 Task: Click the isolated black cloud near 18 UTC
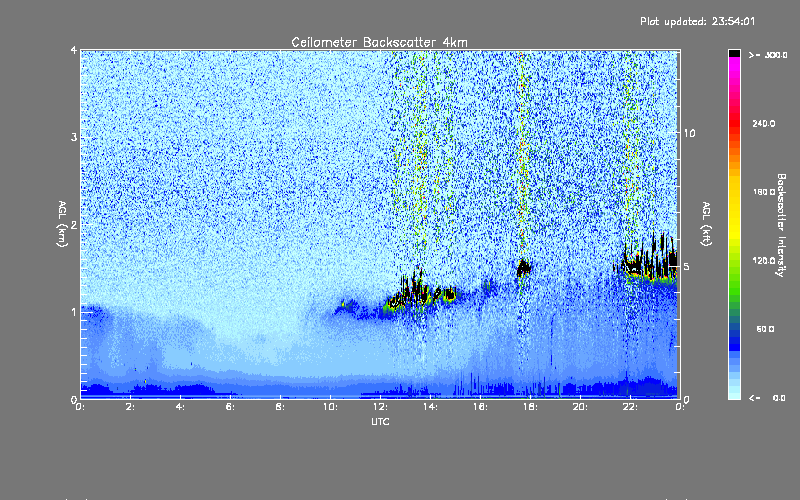(x=523, y=268)
